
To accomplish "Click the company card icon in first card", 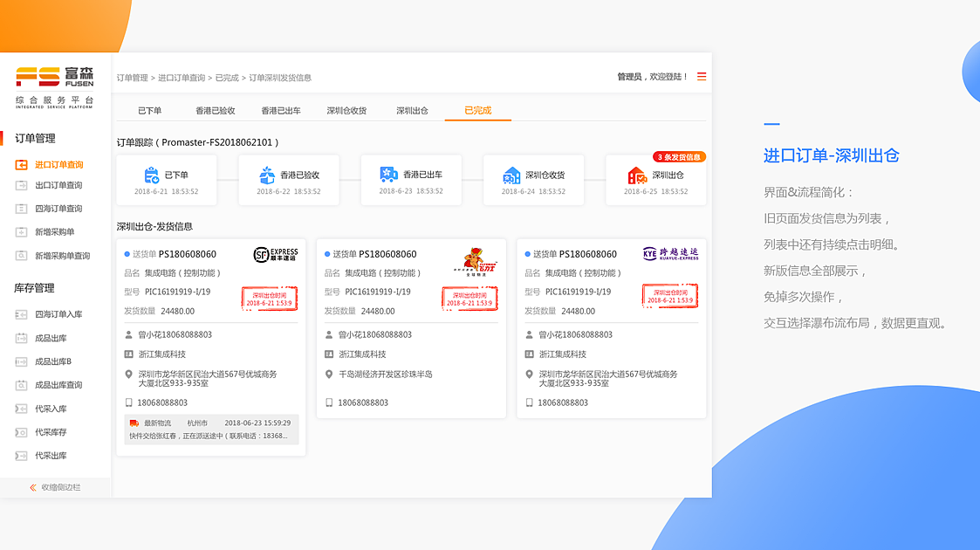I will pos(129,354).
